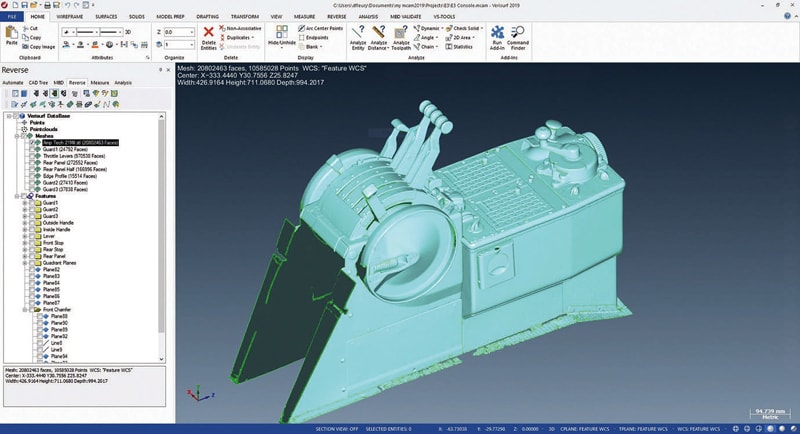Toggle checkbox for Guard1 (24792 Faces) mesh
800x434 pixels.
[x=32, y=149]
